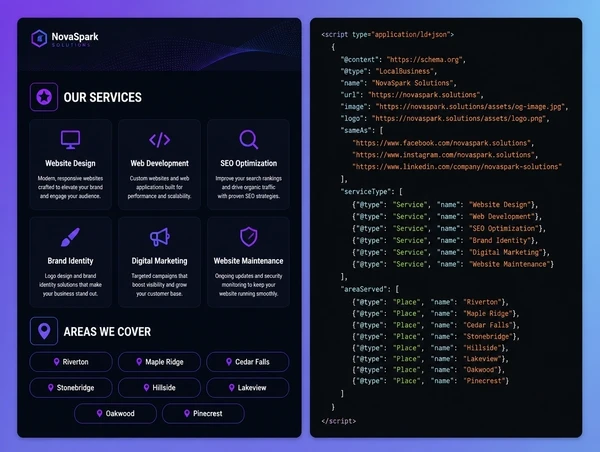
Task: Click the pin icon in the Cedar Falls pill
Action: tap(229, 362)
